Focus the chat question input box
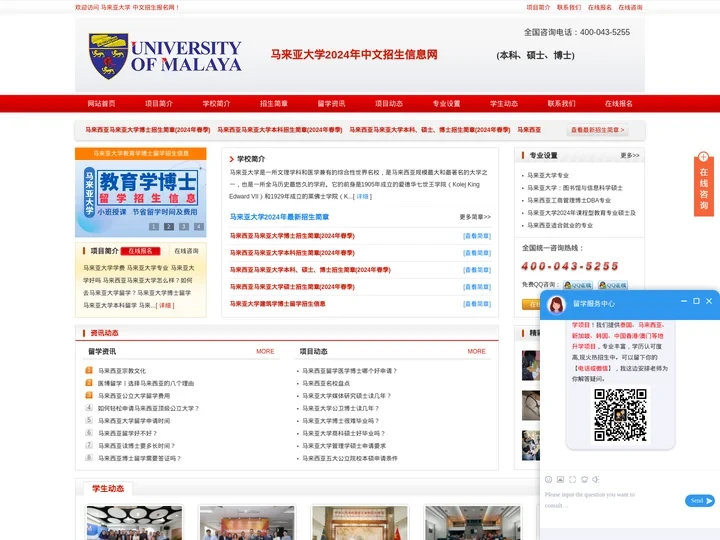 pyautogui.click(x=611, y=500)
